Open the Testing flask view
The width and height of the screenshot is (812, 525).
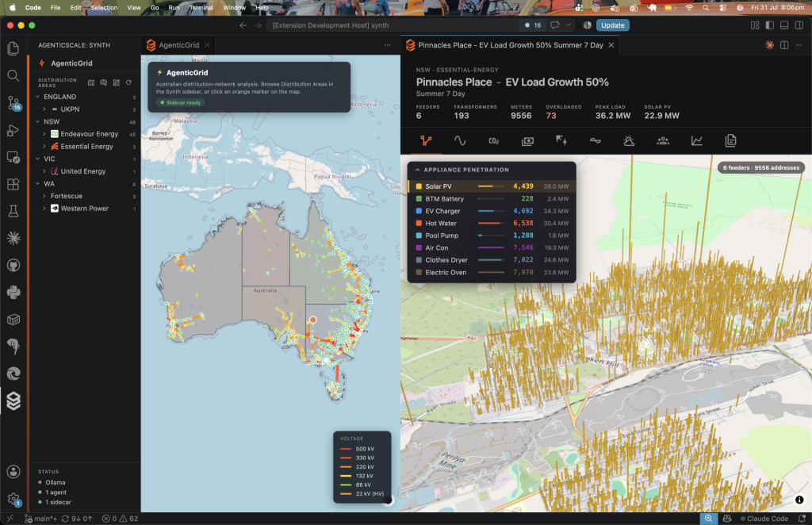click(13, 211)
